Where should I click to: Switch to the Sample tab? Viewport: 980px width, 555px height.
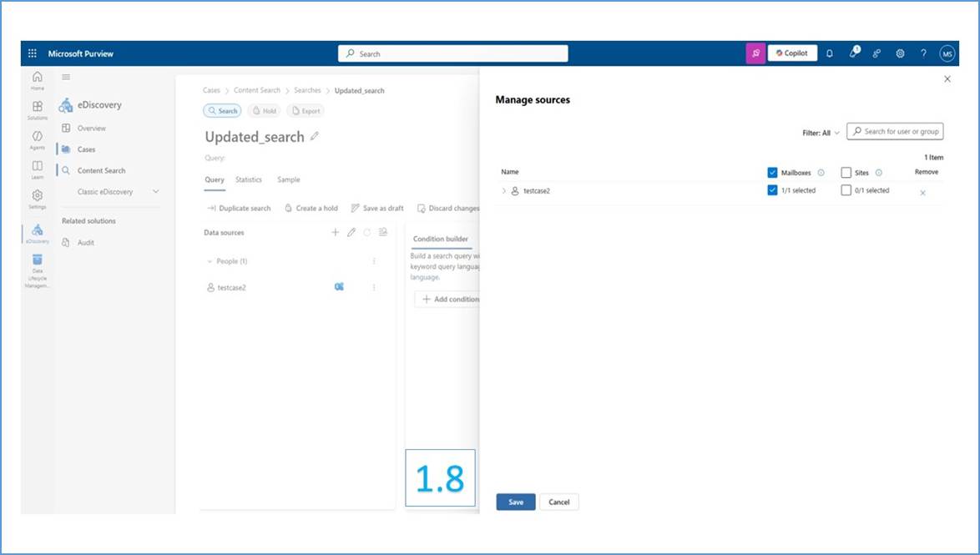[288, 179]
